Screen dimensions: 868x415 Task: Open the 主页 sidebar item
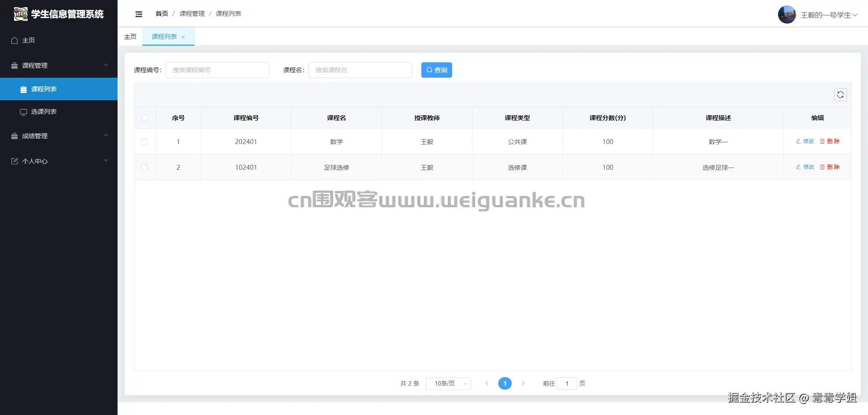[59, 40]
